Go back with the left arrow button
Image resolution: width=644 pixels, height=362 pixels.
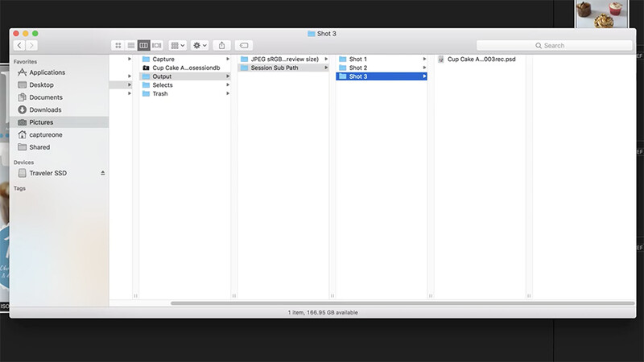coord(19,46)
